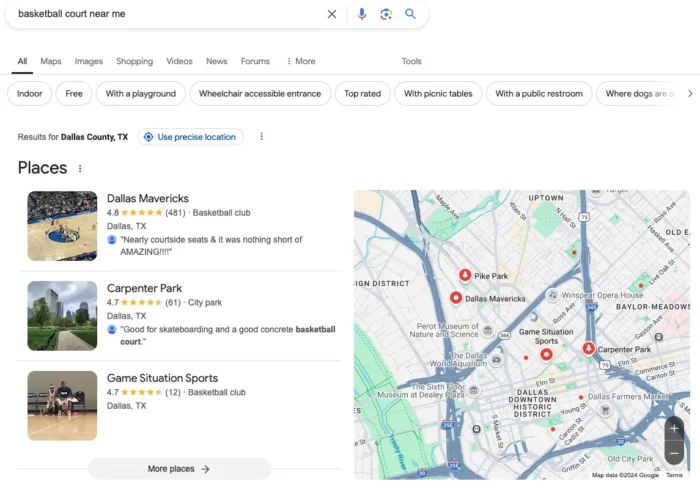Apply the Top rated filter
The height and width of the screenshot is (490, 700).
(362, 94)
